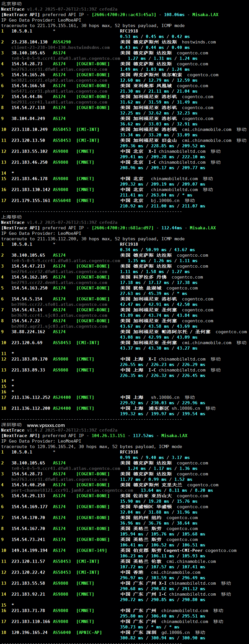249x644 pixels.
Task: Click API latency value 108.06ms
Action: pyautogui.click(x=174, y=15)
